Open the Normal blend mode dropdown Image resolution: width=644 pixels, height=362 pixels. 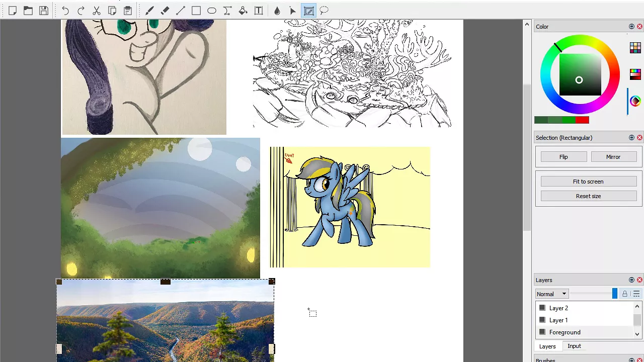tap(552, 294)
